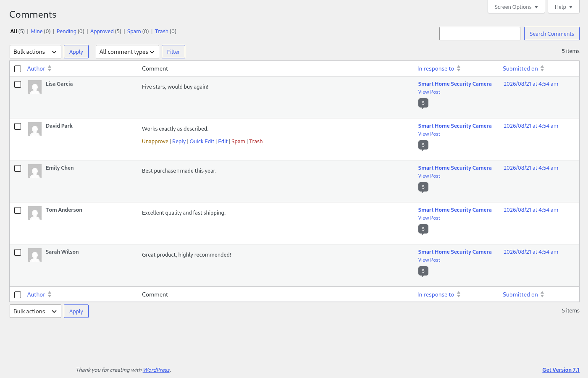The image size is (588, 378).
Task: Sort by Author using footer header arrows
Action: (x=50, y=294)
